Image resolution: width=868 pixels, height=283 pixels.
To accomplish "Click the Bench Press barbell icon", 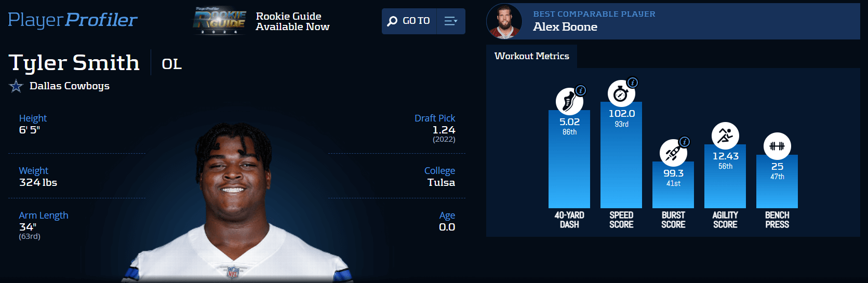I will pyautogui.click(x=777, y=146).
